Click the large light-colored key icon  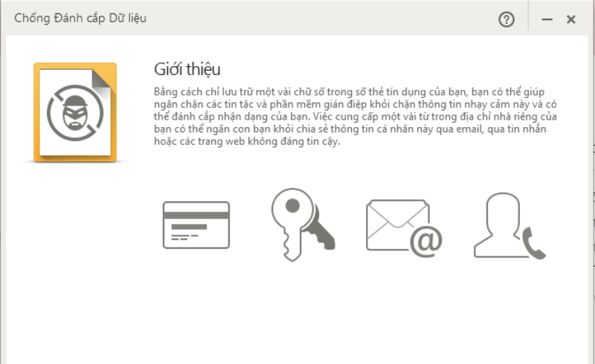point(292,224)
